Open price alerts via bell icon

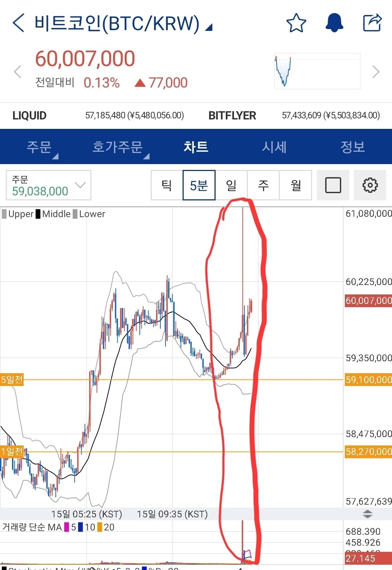(x=334, y=23)
